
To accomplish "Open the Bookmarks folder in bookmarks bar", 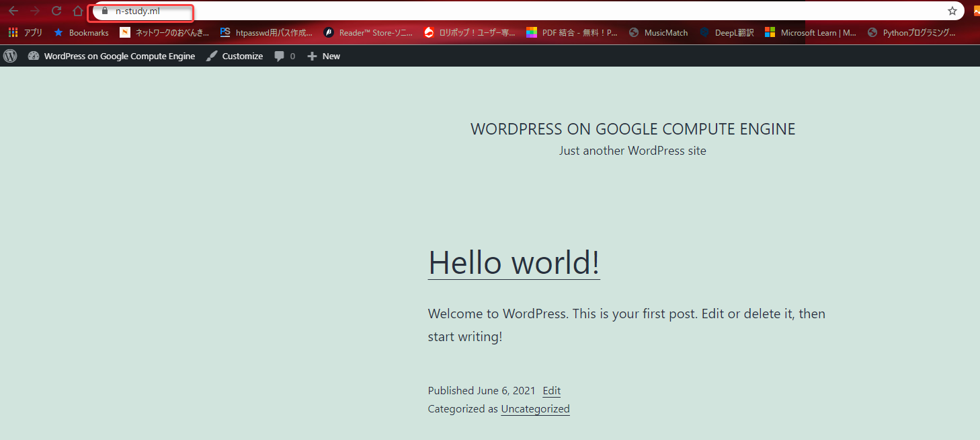I will [81, 32].
